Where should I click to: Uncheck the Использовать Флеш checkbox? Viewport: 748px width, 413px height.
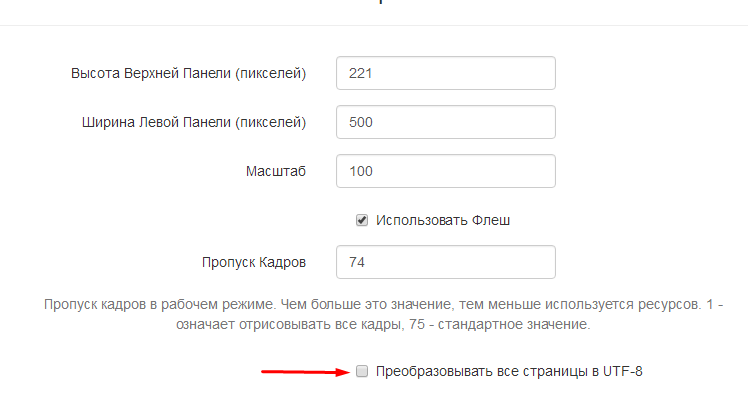coord(362,220)
